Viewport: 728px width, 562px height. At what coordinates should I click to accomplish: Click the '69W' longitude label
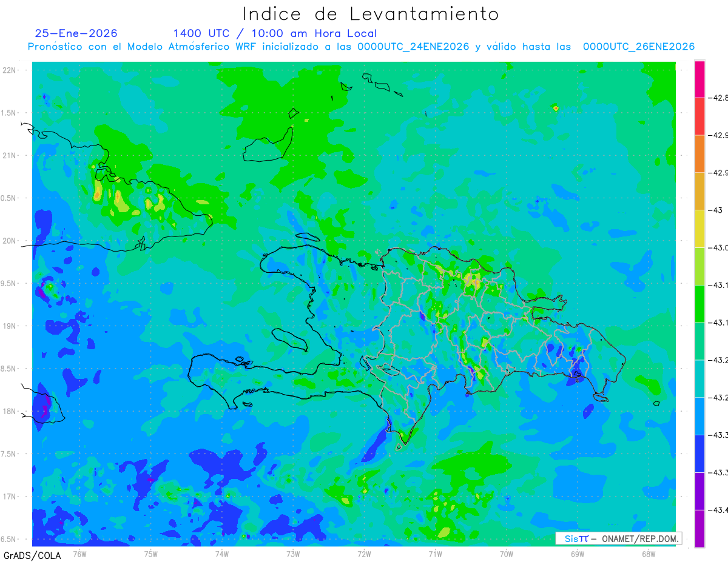coord(578,554)
